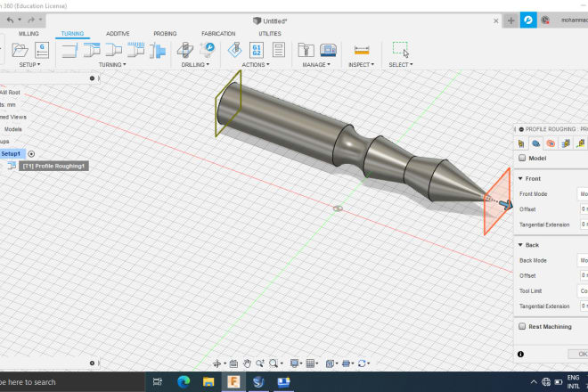Open the DRILLING dropdown menu

(x=195, y=64)
